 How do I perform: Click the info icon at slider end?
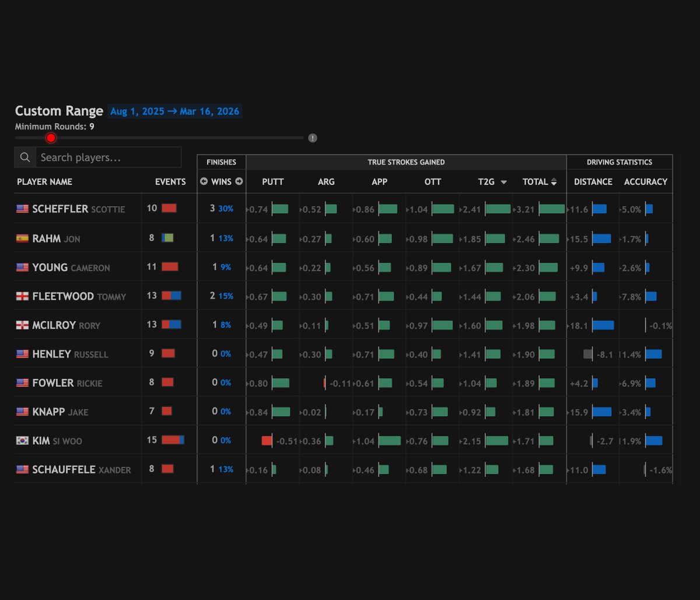[313, 138]
